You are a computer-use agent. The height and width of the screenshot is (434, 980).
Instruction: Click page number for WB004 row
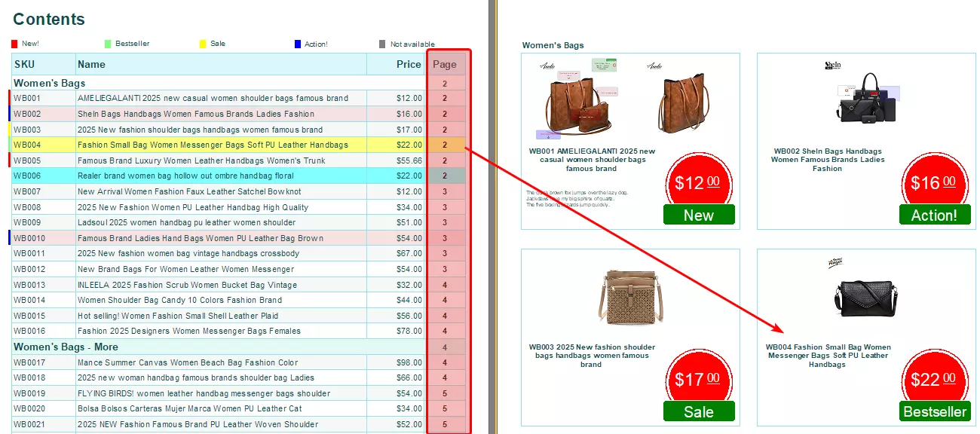(x=445, y=145)
